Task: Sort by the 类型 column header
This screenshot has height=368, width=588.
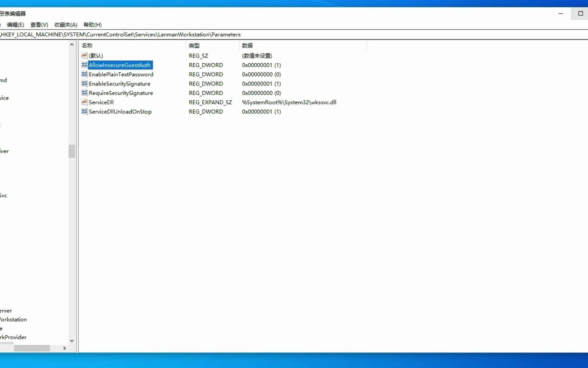Action: pyautogui.click(x=213, y=45)
